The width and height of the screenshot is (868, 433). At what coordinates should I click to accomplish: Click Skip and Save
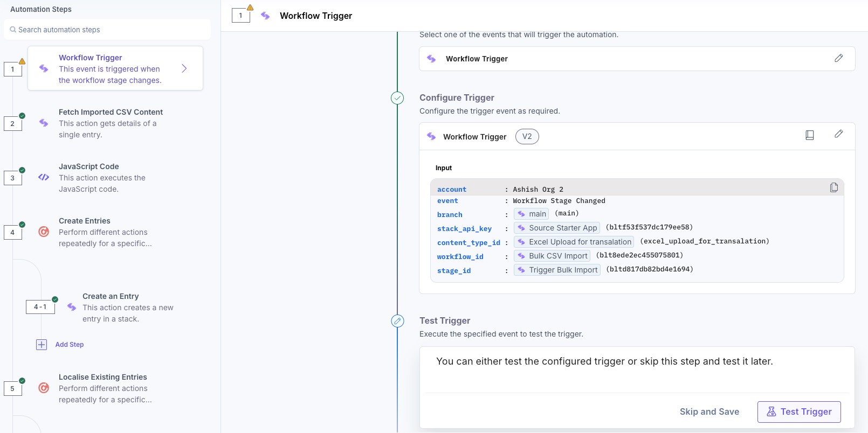pos(709,412)
